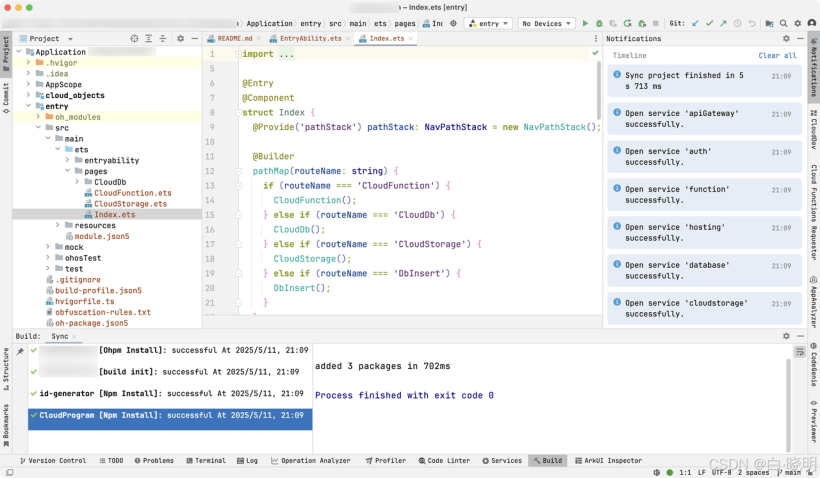
Task: Click the Stop square in the toolbar
Action: pos(656,24)
